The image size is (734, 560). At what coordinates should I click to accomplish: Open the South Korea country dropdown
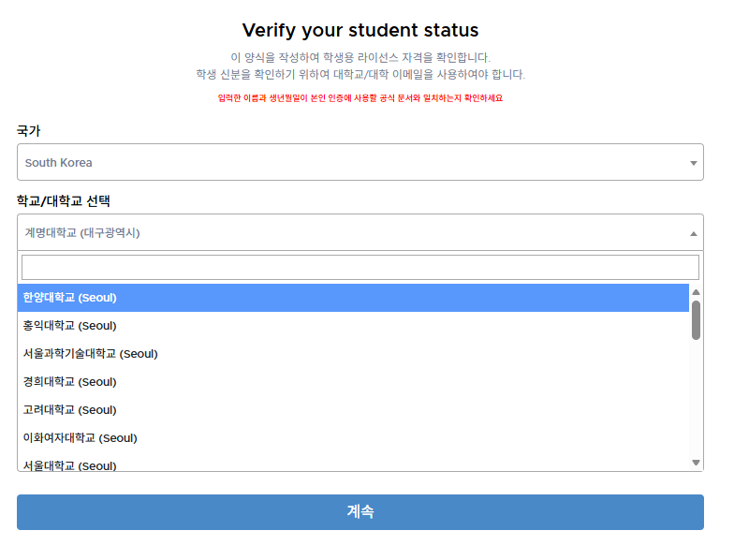[x=360, y=162]
